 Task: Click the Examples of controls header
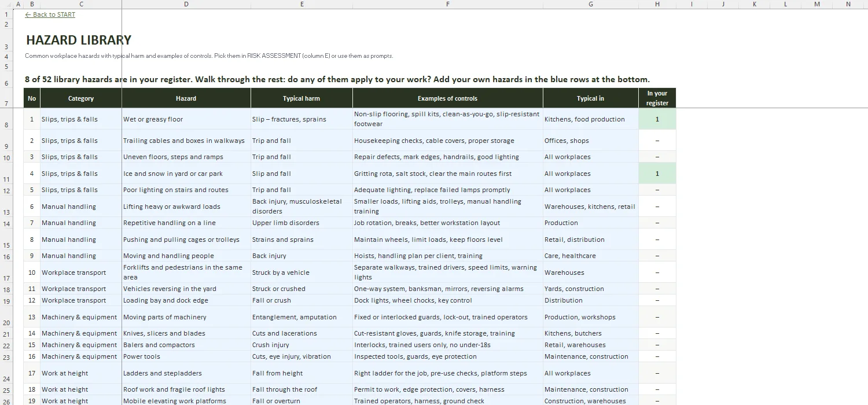[448, 98]
